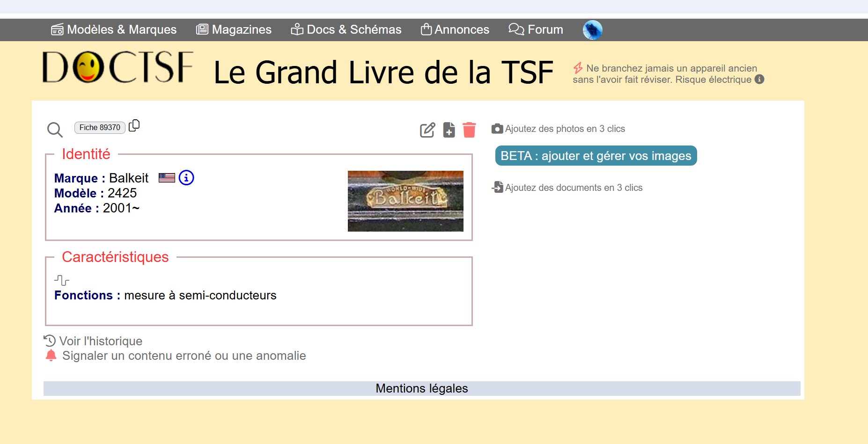The image size is (868, 444).
Task: Click the pencil edit fiche icon
Action: pyautogui.click(x=427, y=130)
